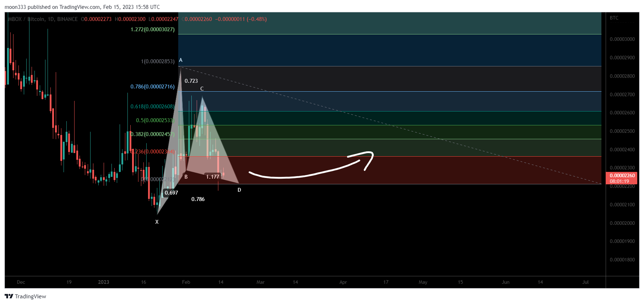Click the bar countdown 08:01:19

coord(620,181)
